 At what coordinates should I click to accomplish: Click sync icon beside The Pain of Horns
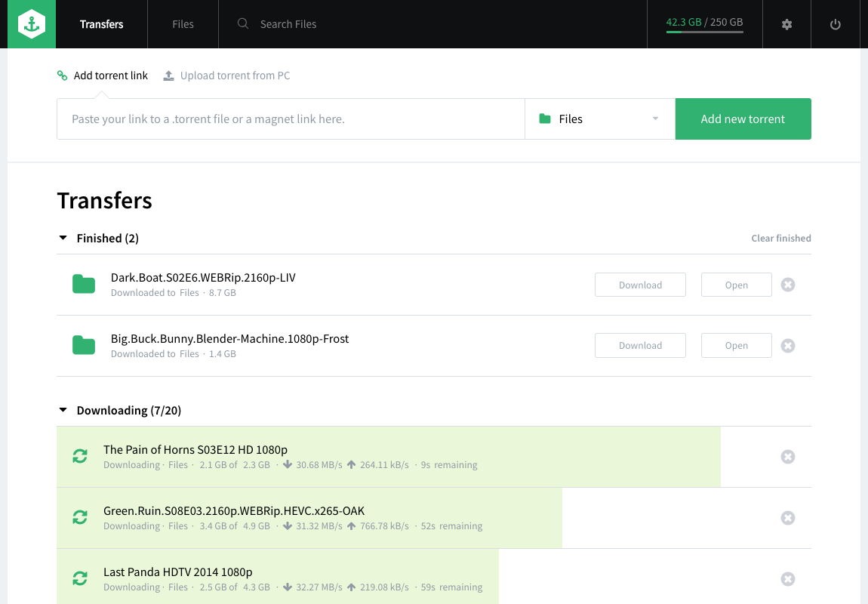[x=80, y=457]
